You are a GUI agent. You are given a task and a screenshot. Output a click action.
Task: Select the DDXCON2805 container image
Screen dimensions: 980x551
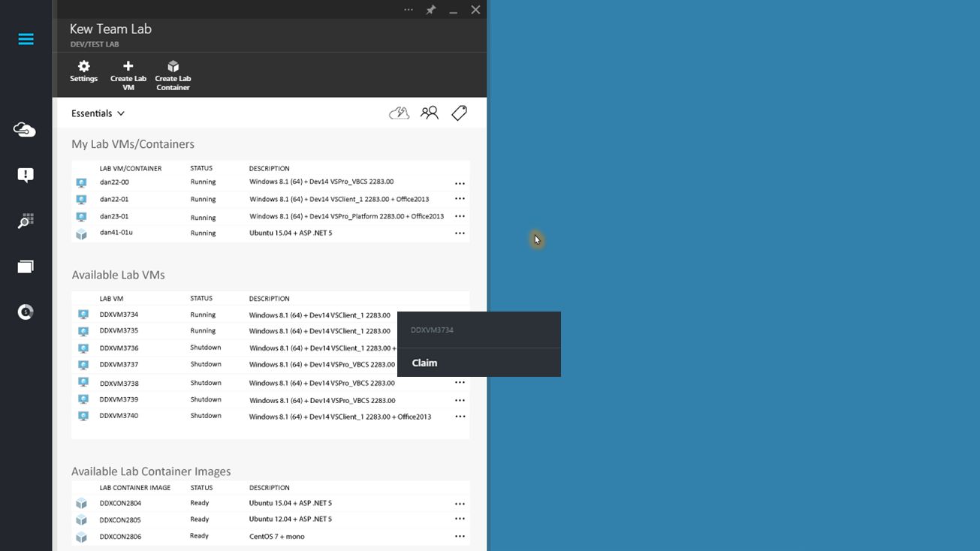pyautogui.click(x=120, y=519)
